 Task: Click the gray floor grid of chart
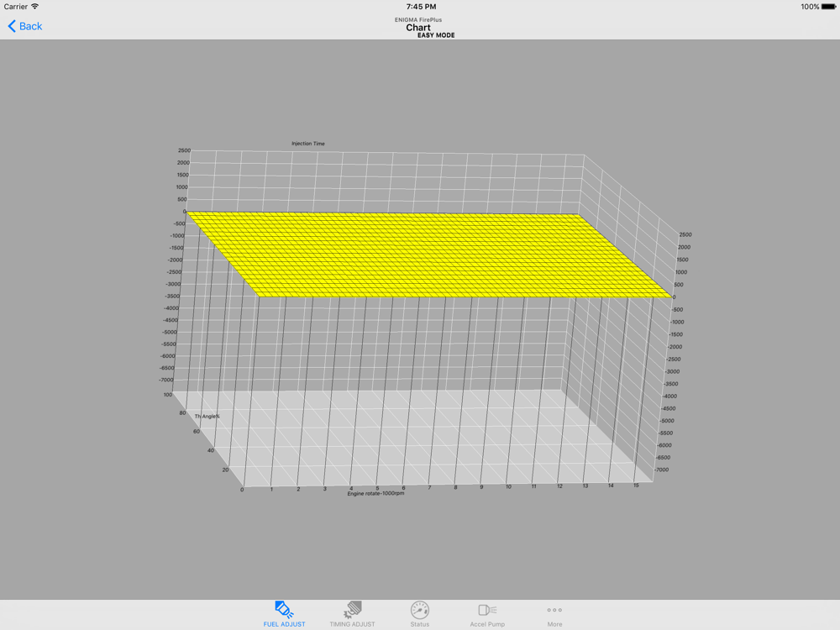[420, 437]
